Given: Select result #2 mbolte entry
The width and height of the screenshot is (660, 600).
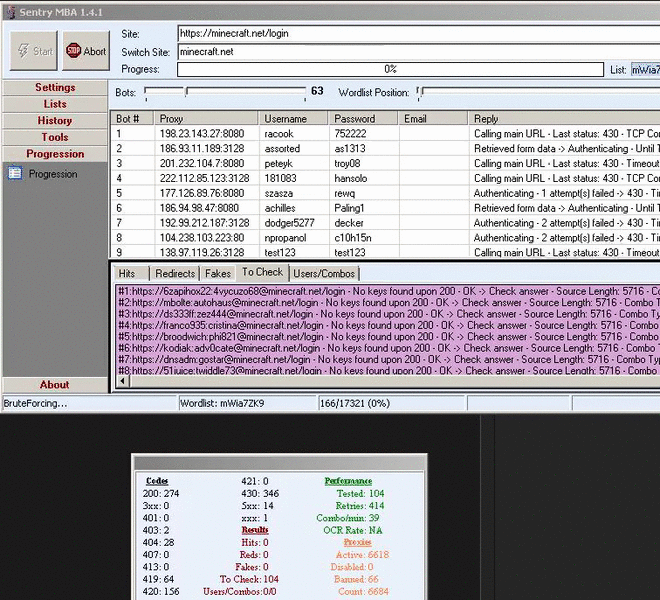Looking at the screenshot, I should pyautogui.click(x=387, y=303).
